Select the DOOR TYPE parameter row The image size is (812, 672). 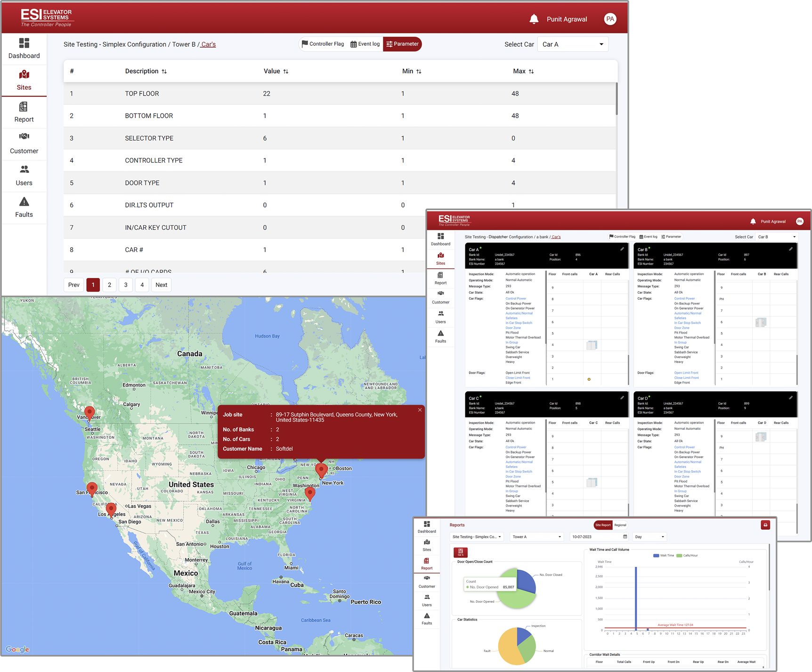click(x=340, y=183)
